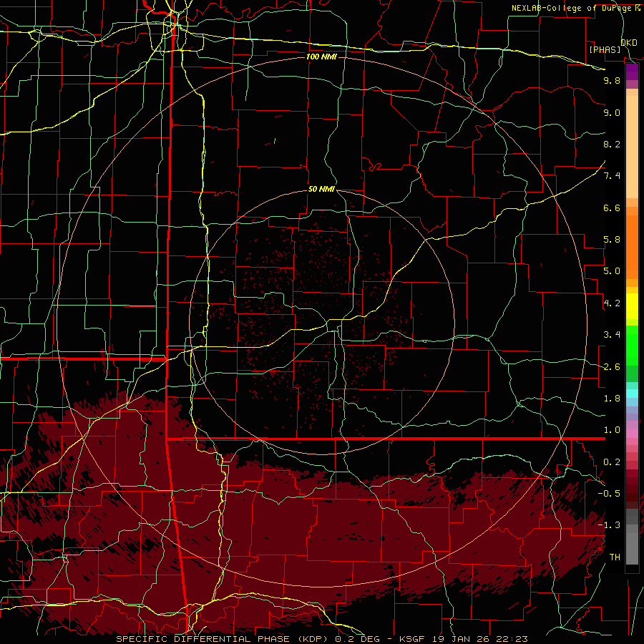
Task: Click the 1.8 value on the color scale
Action: (x=612, y=399)
